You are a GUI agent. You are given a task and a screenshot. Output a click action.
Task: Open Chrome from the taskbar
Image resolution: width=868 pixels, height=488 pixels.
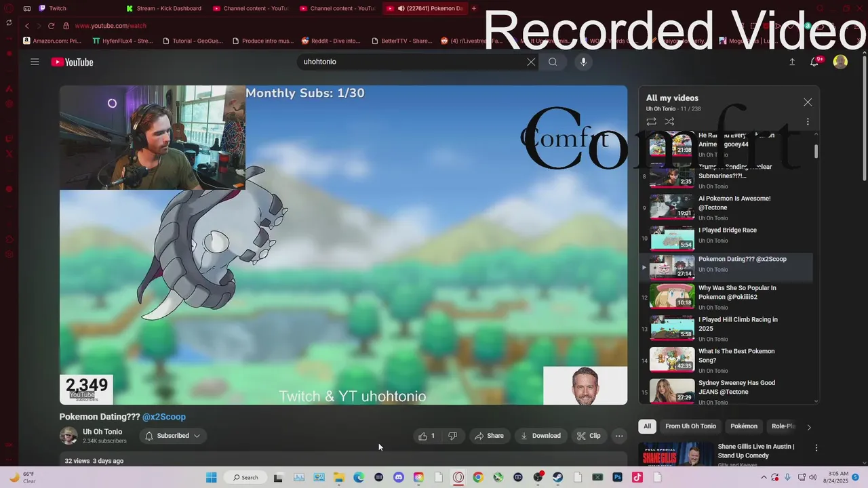pyautogui.click(x=478, y=477)
